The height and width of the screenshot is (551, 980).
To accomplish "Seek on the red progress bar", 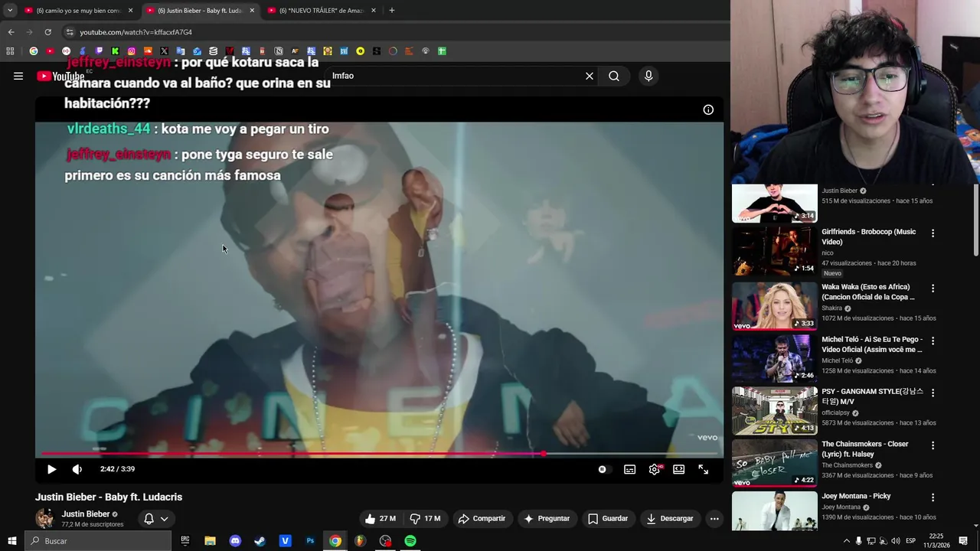I will 379,454.
